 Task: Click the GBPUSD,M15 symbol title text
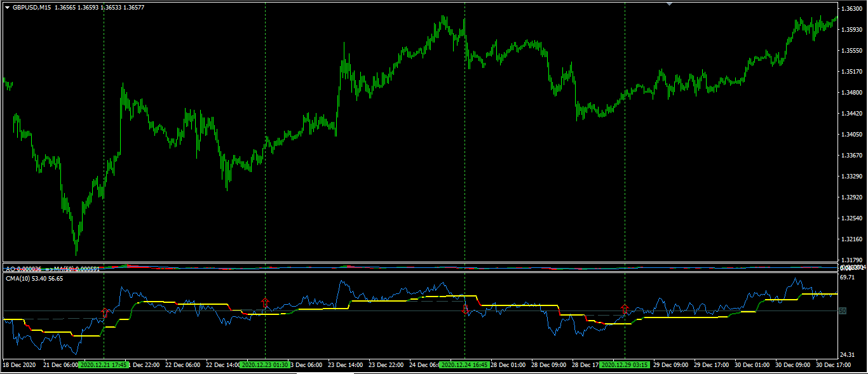[x=32, y=7]
